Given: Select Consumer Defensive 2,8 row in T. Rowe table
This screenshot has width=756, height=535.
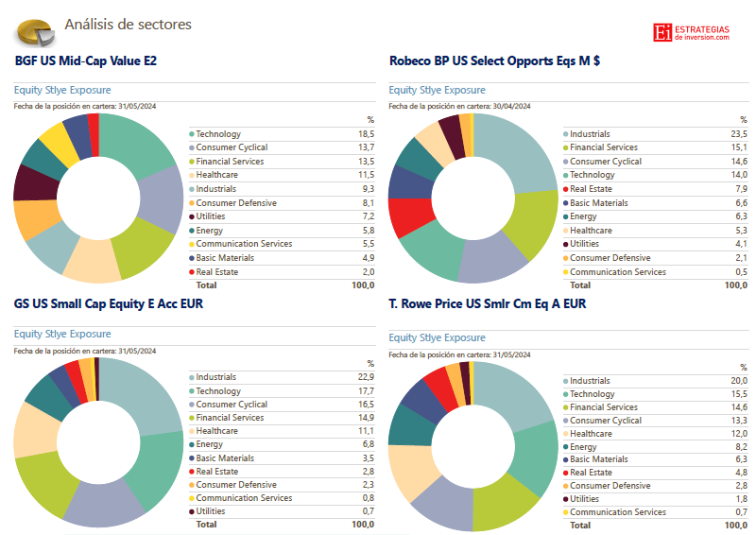Looking at the screenshot, I should 656,486.
